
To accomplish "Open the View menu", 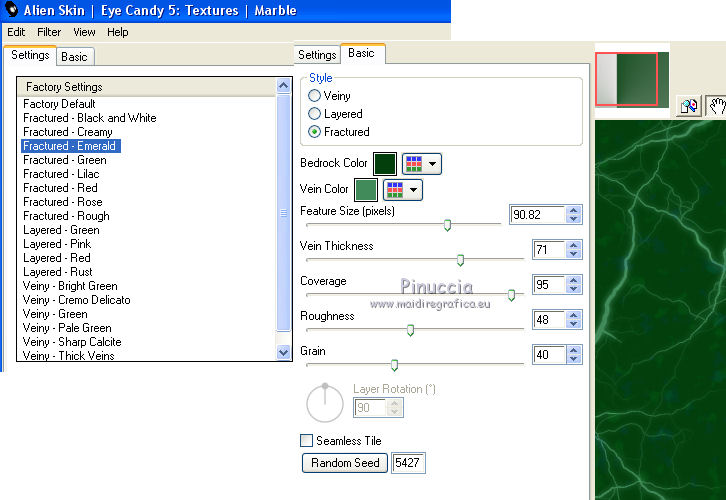I will pyautogui.click(x=84, y=32).
